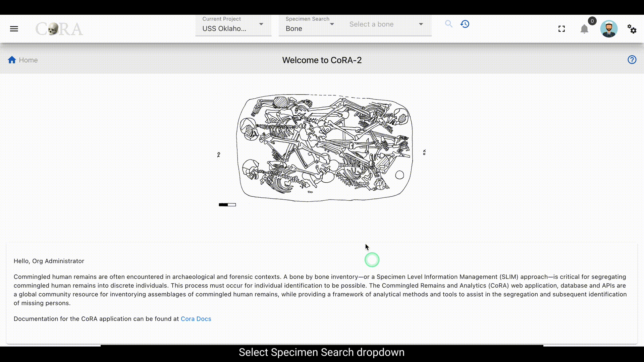644x362 pixels.
Task: Click the commingled skeleton illustration
Action: (x=324, y=148)
